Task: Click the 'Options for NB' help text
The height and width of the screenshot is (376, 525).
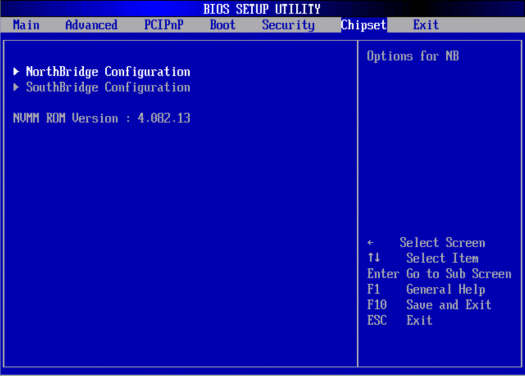Action: tap(412, 56)
